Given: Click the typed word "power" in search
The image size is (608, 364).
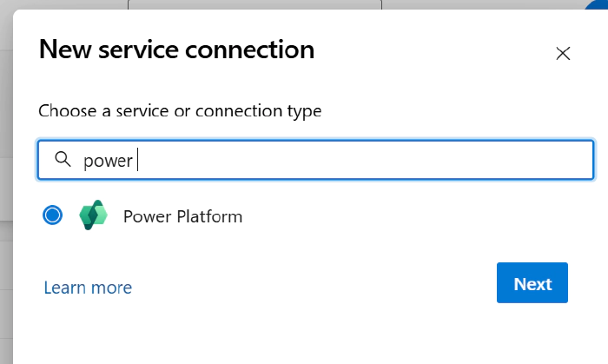Looking at the screenshot, I should click(x=108, y=161).
